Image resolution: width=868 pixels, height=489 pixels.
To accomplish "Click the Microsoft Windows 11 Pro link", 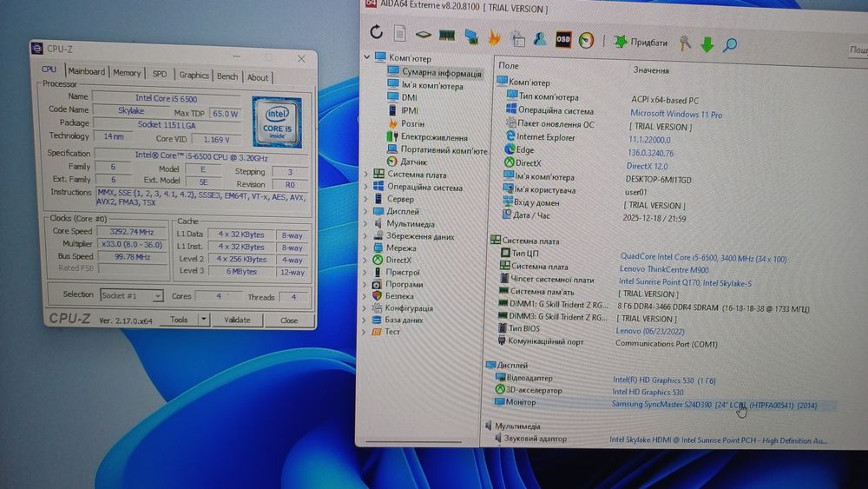I will point(676,114).
